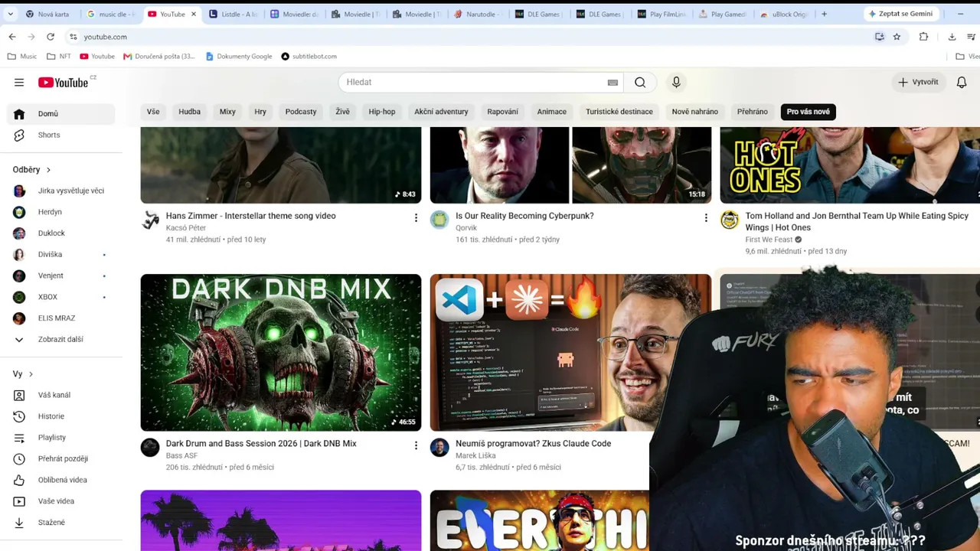Close the YouTube browser tab

[x=194, y=14]
